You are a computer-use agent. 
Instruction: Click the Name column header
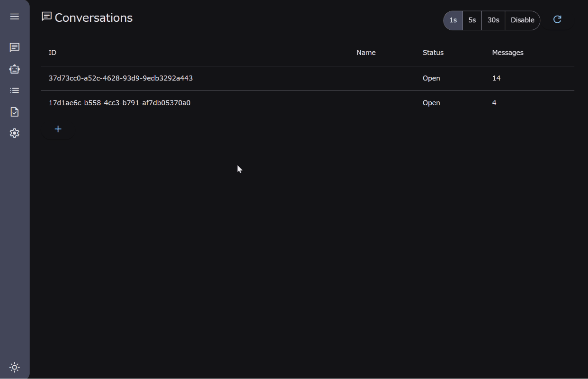pyautogui.click(x=366, y=53)
